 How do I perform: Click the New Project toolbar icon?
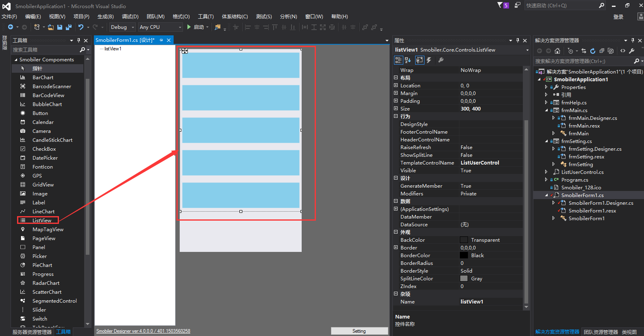pyautogui.click(x=37, y=27)
